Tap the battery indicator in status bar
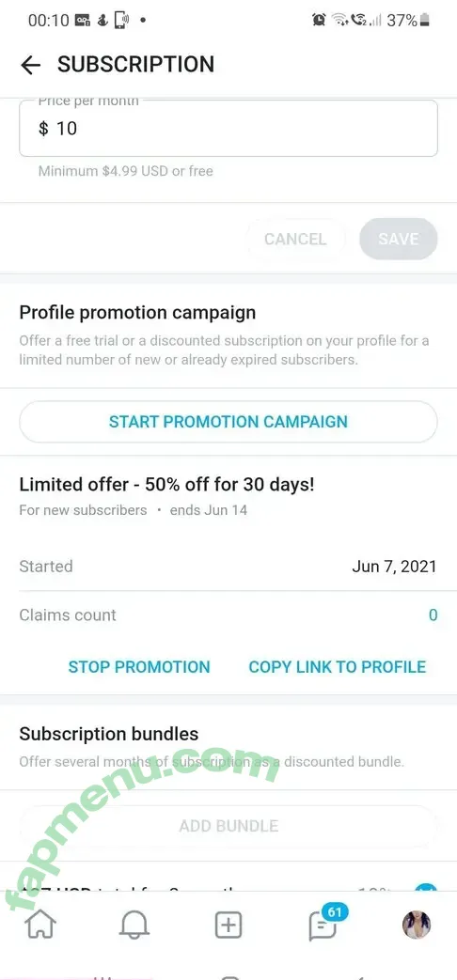The width and height of the screenshot is (457, 980). 425,20
